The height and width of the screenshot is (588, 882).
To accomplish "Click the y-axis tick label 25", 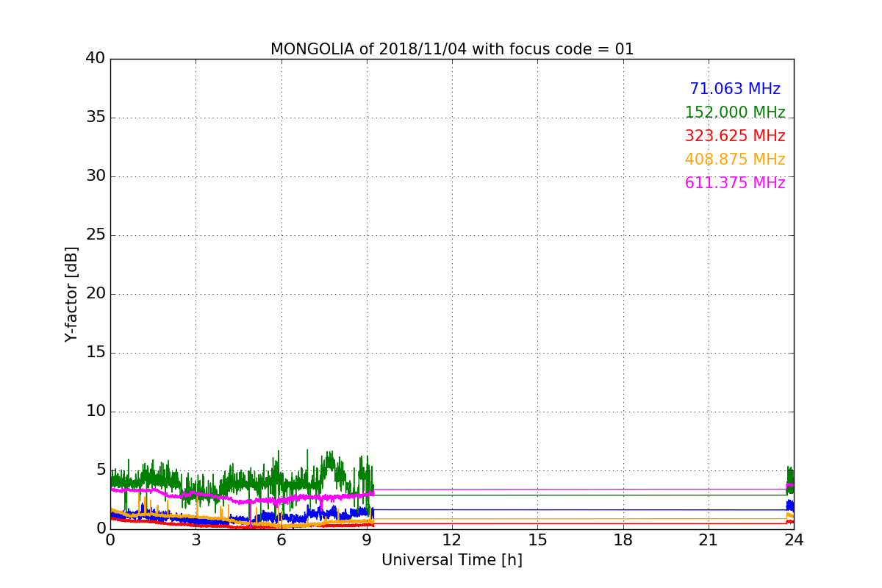I will [x=96, y=235].
